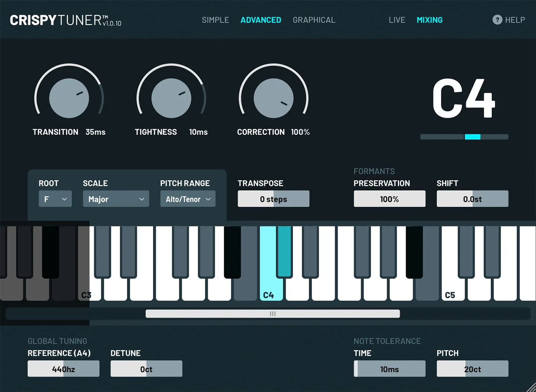The width and height of the screenshot is (536, 392).
Task: Switch to the SIMPLE view tab
Action: click(216, 20)
